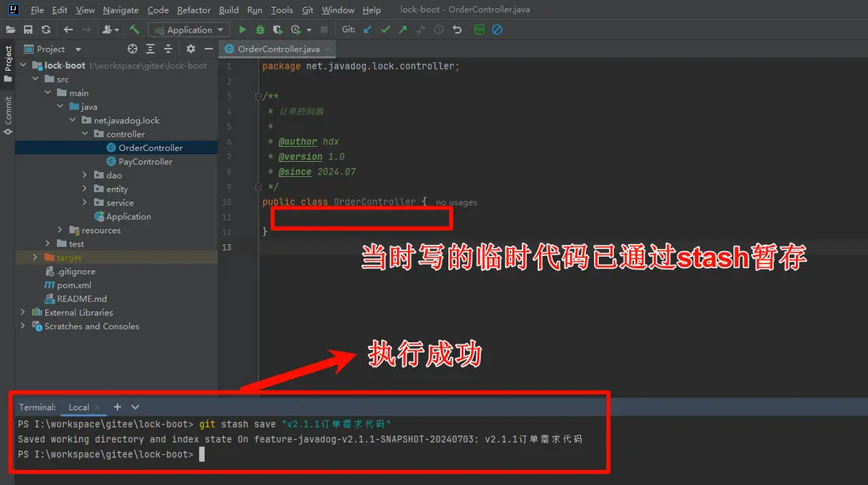Open the Navigate menu

click(x=121, y=10)
